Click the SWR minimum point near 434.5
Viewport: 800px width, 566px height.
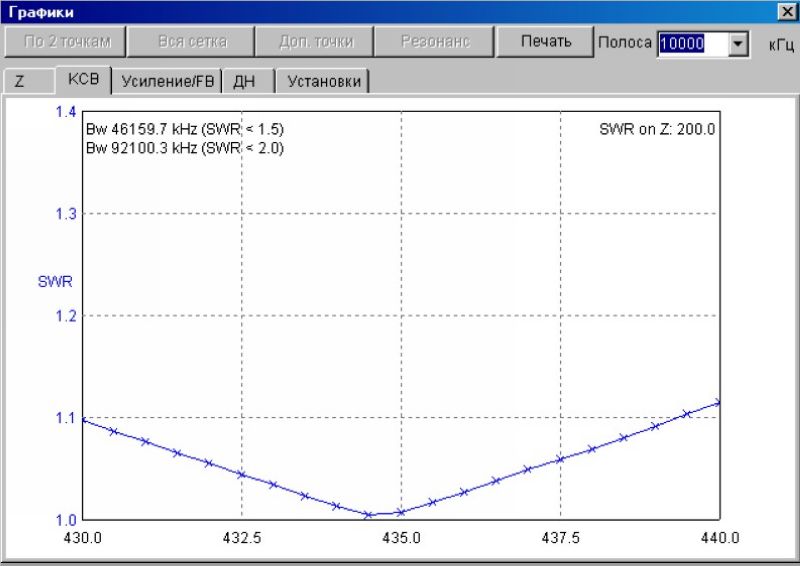[x=368, y=515]
